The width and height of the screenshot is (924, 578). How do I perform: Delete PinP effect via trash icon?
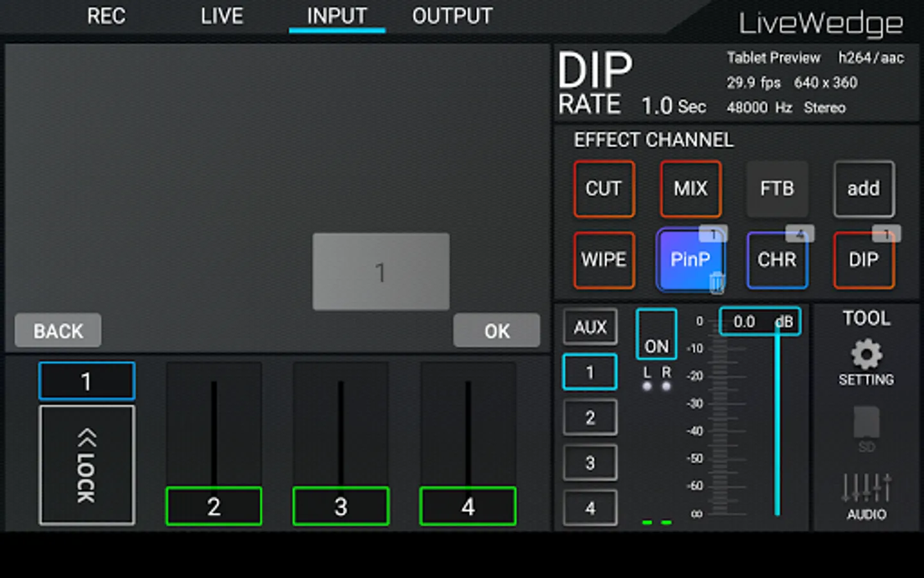tap(717, 282)
